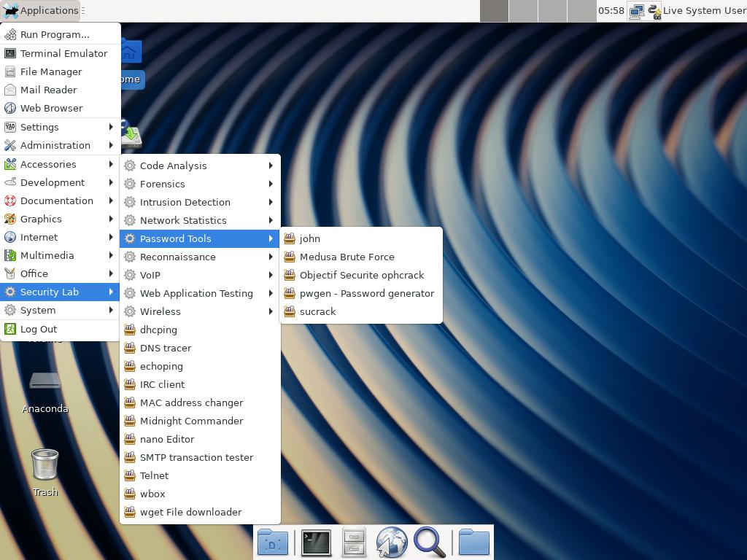
Task: Open the Code Analysis submenu
Action: 200,166
